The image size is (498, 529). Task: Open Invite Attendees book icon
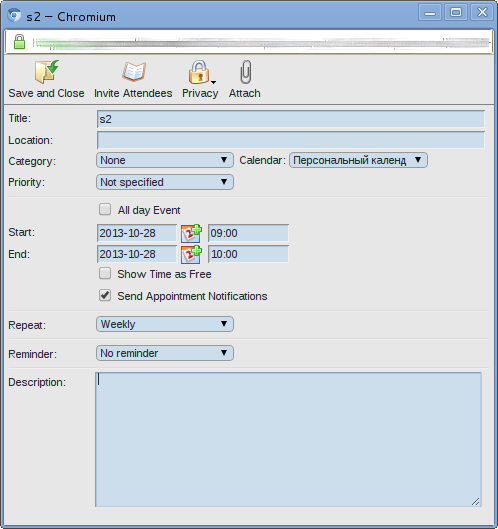134,72
